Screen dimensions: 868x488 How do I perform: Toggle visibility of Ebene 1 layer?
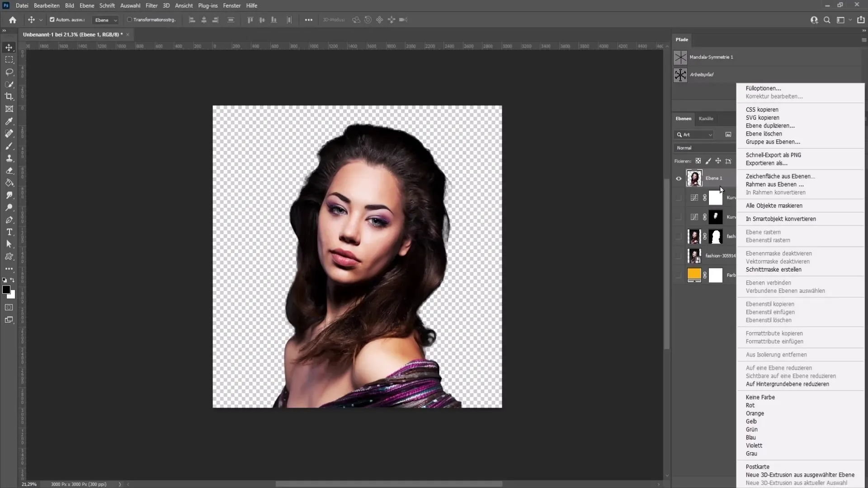click(679, 178)
